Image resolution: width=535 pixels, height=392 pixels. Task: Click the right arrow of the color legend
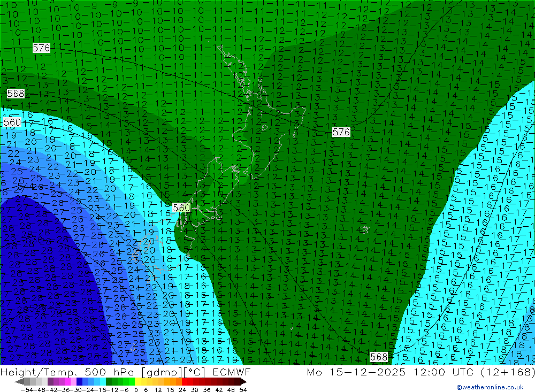[x=243, y=381]
